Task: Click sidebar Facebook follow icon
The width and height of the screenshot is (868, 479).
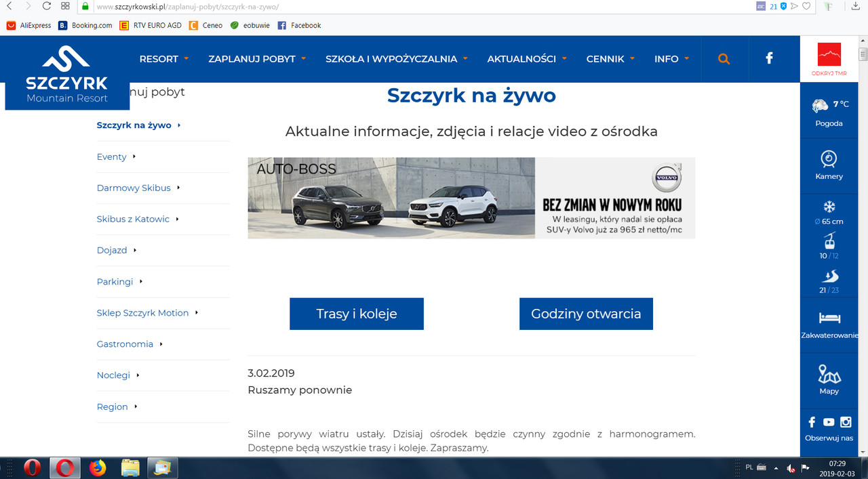Action: click(x=812, y=422)
